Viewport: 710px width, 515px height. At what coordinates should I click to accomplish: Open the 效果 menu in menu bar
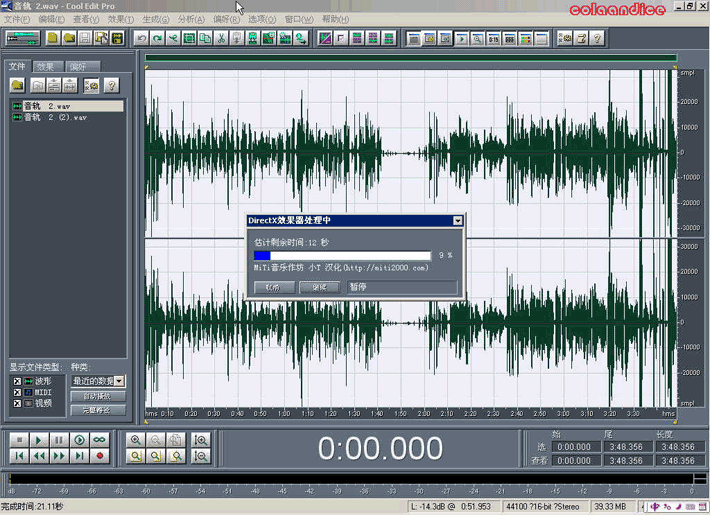click(119, 19)
